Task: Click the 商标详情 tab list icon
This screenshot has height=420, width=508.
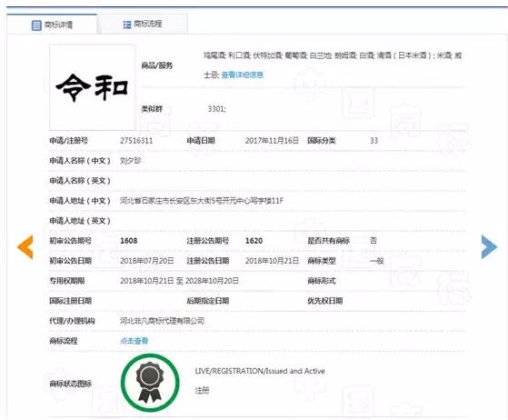Action: tap(36, 25)
